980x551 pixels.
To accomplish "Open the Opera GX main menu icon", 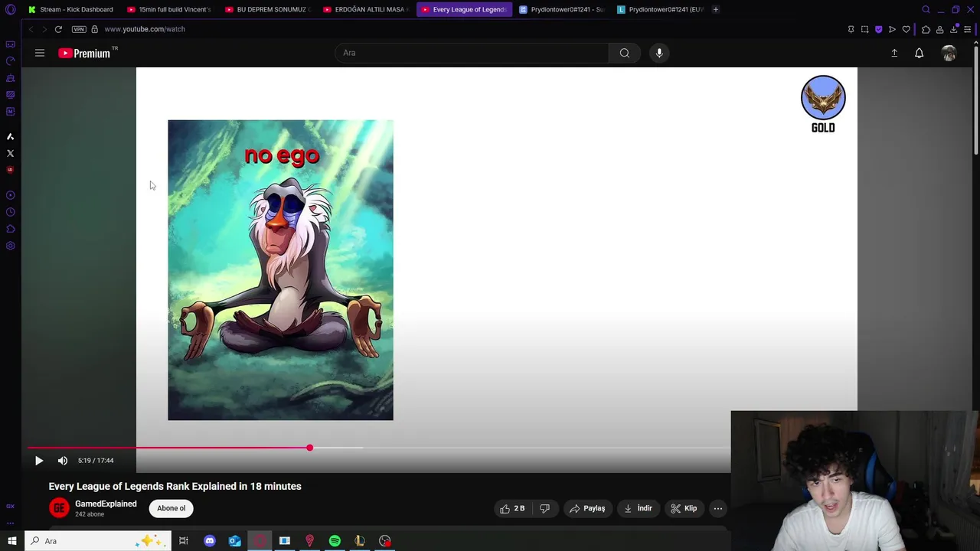I will tap(10, 9).
